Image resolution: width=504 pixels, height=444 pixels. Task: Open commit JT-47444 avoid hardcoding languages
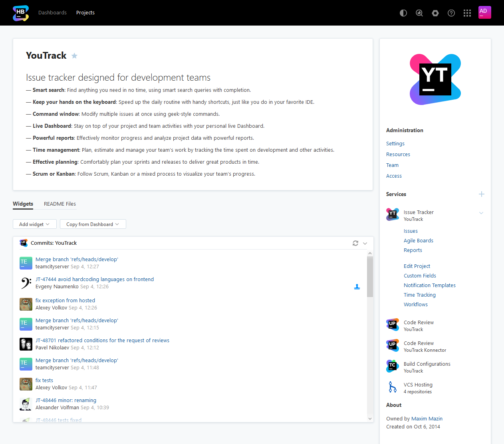click(x=95, y=279)
